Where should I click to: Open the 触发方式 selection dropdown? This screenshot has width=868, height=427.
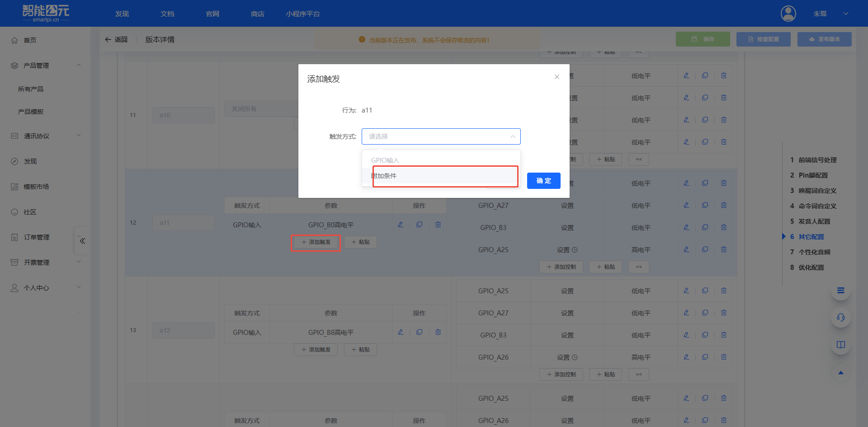point(441,136)
